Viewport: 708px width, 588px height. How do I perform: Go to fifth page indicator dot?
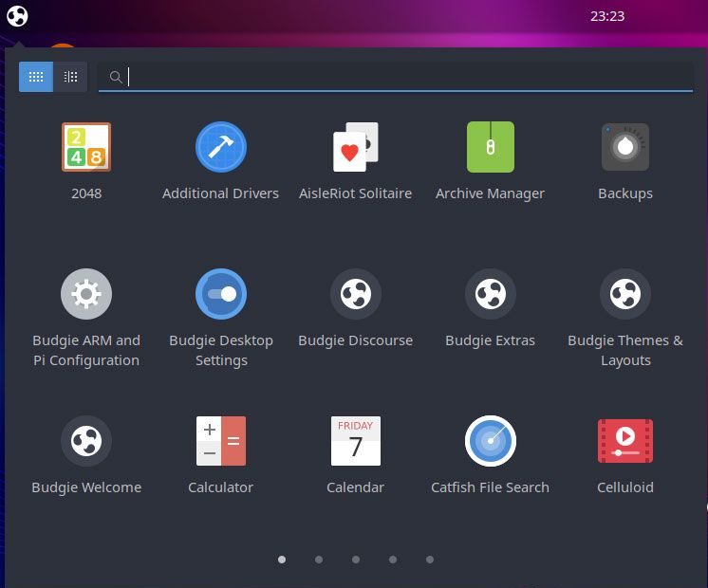point(430,560)
